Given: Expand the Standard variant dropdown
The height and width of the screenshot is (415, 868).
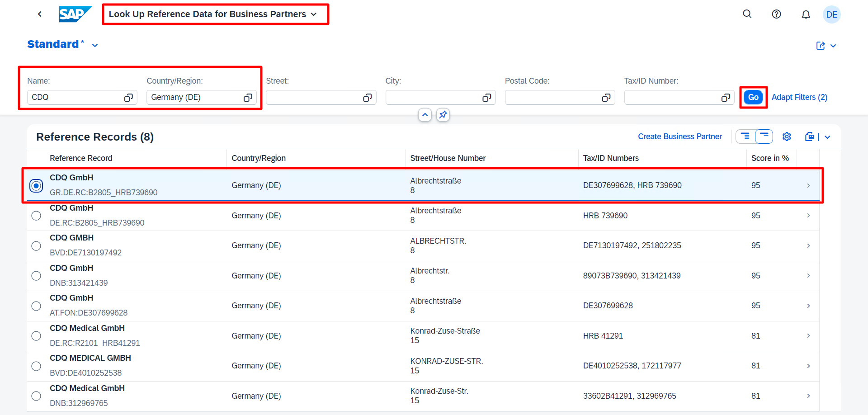Looking at the screenshot, I should [x=95, y=45].
